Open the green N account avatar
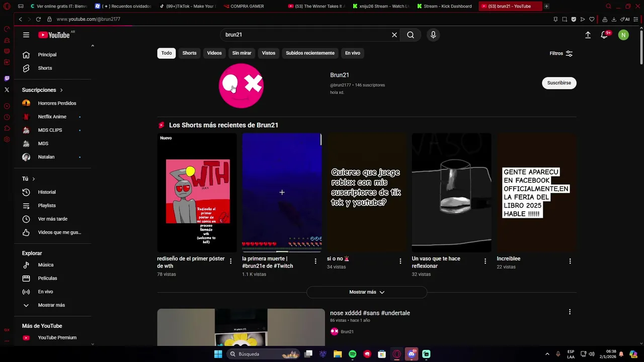Viewport: 644px width, 362px height. [623, 35]
